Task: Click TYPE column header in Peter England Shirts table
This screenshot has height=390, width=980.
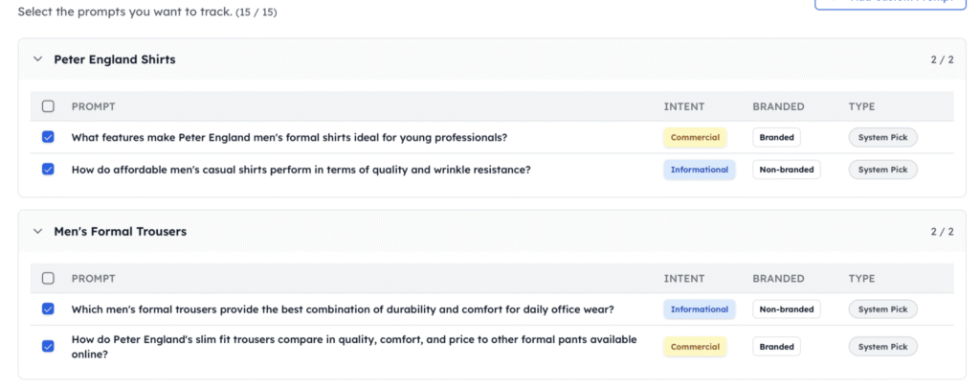Action: tap(861, 106)
